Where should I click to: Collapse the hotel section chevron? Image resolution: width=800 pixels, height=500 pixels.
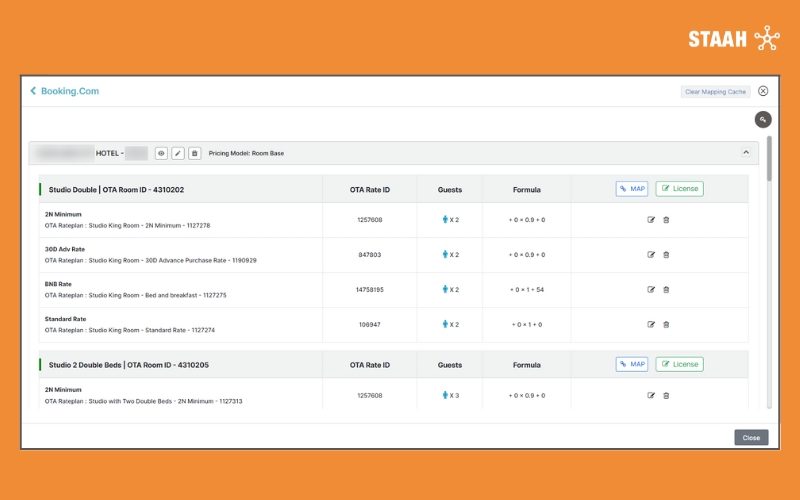tap(745, 153)
